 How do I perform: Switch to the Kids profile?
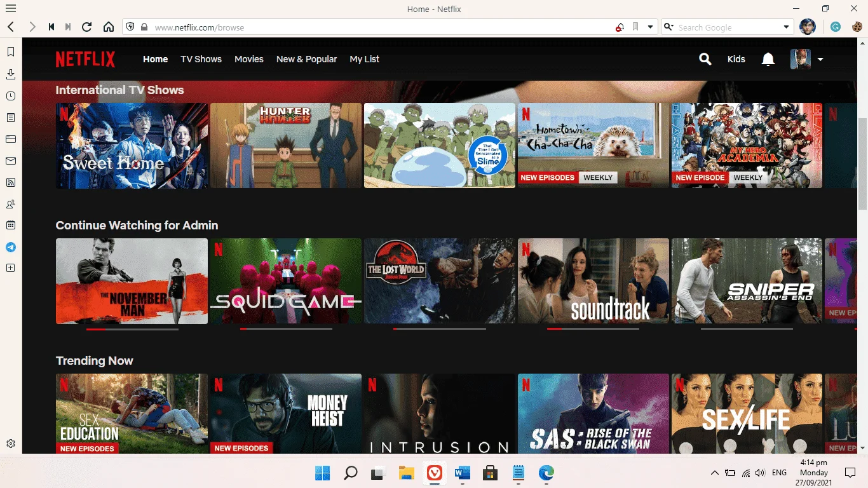click(x=736, y=59)
